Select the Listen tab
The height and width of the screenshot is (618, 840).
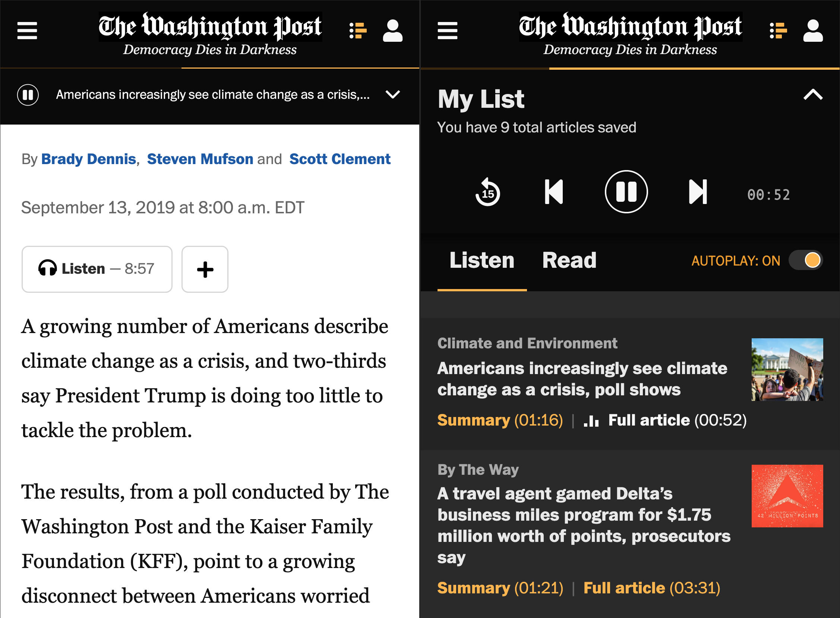point(482,260)
